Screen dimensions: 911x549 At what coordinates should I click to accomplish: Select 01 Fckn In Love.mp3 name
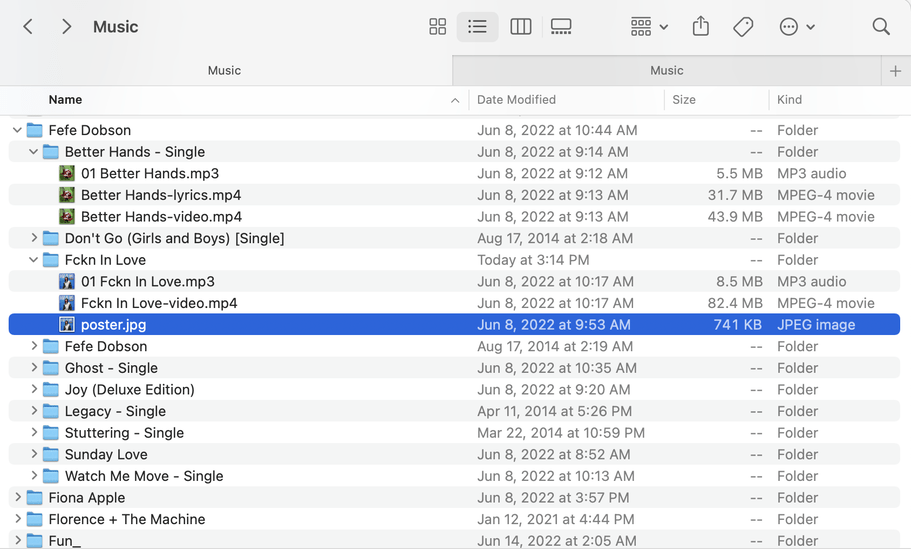(148, 281)
